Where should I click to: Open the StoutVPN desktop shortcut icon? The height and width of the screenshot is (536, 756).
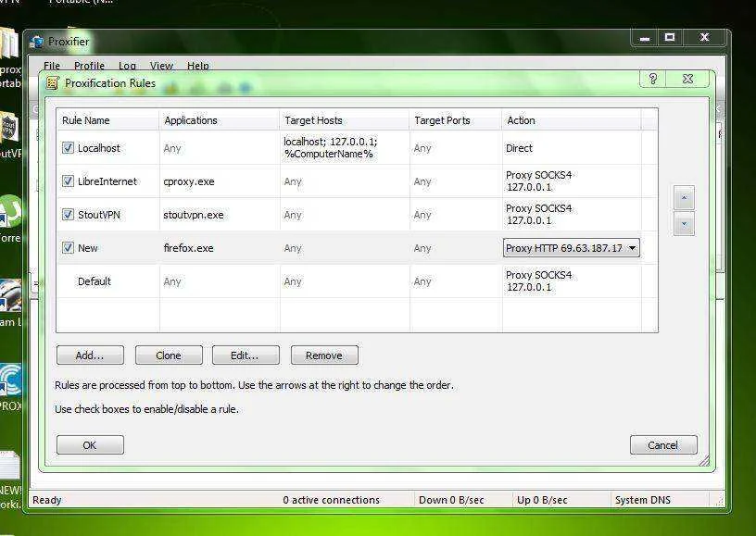8,127
